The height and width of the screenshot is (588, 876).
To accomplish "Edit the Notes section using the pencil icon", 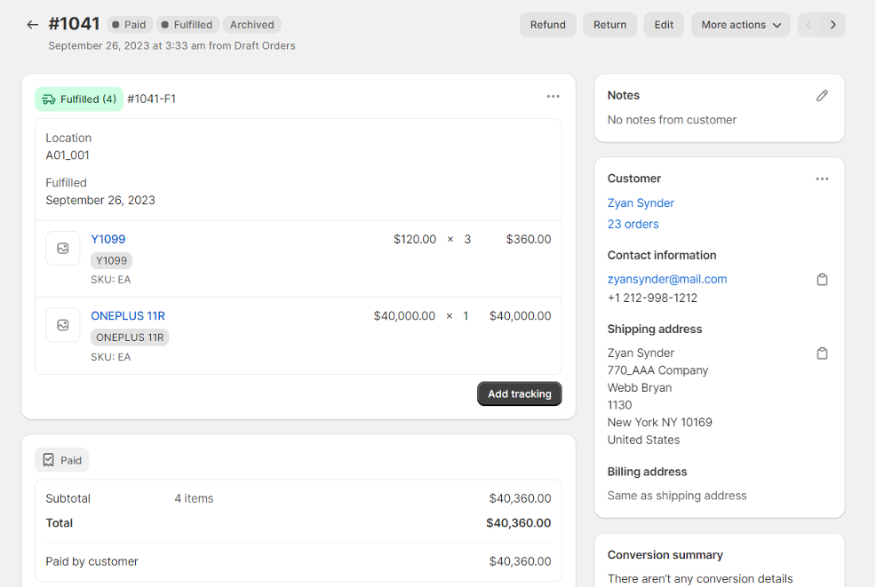I will point(822,95).
